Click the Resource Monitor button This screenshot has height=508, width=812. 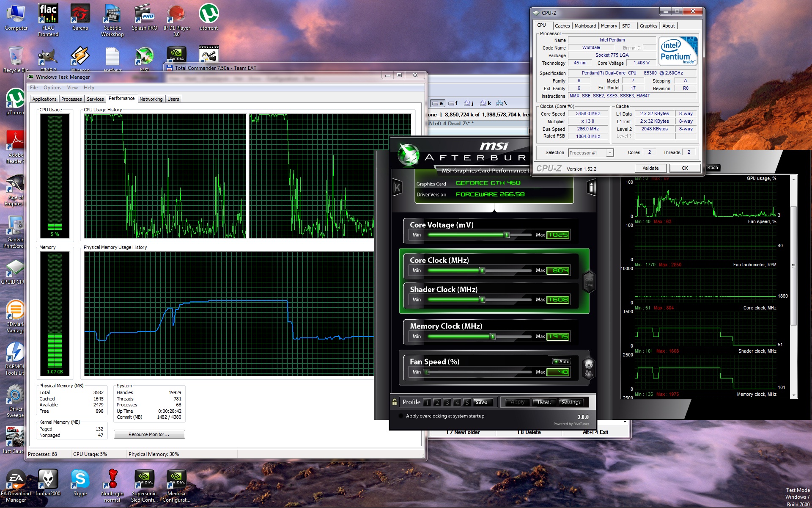pos(149,434)
